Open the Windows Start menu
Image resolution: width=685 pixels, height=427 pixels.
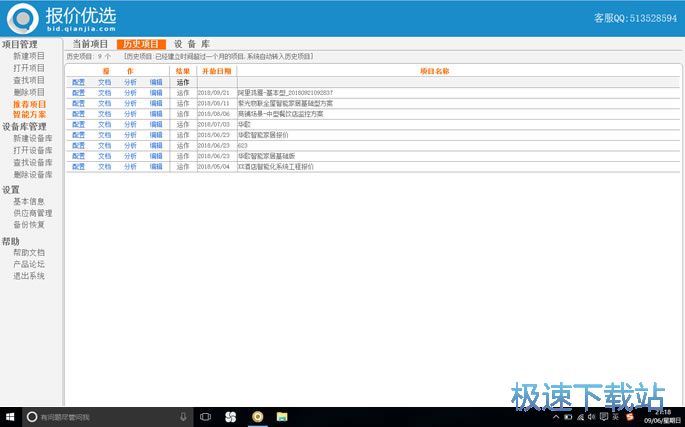(x=9, y=416)
